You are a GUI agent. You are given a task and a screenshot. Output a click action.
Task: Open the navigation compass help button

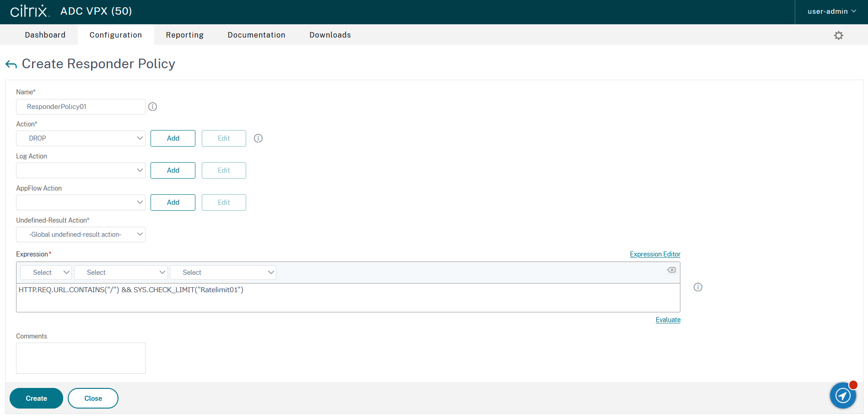[x=843, y=395]
